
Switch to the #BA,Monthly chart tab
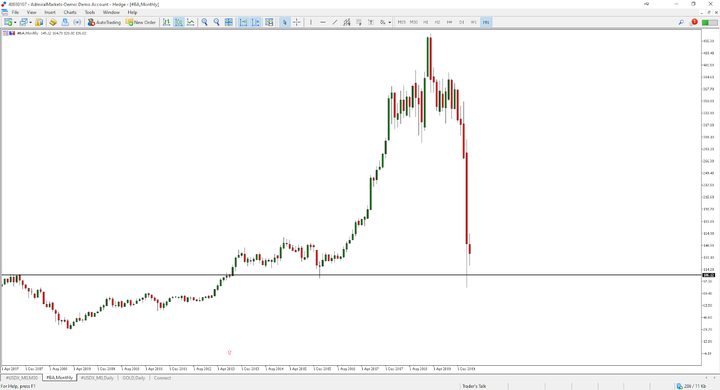pyautogui.click(x=59, y=378)
